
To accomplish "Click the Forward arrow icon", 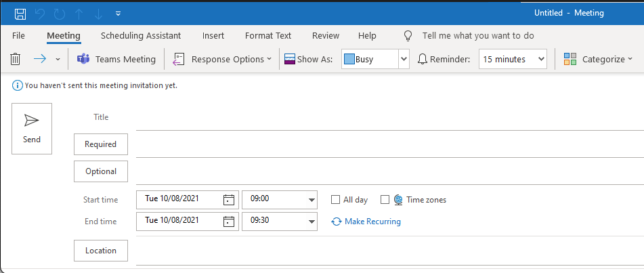I will click(40, 59).
